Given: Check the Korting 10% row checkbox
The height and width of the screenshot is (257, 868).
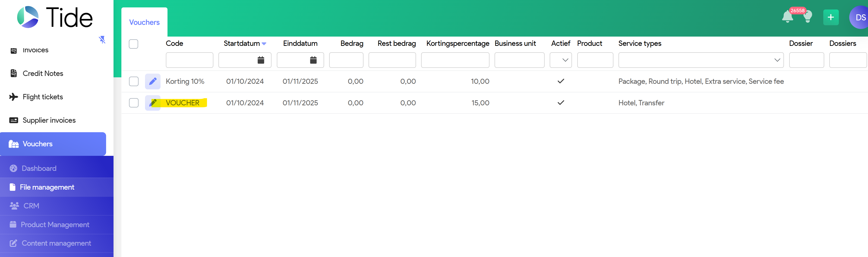Looking at the screenshot, I should pos(134,81).
